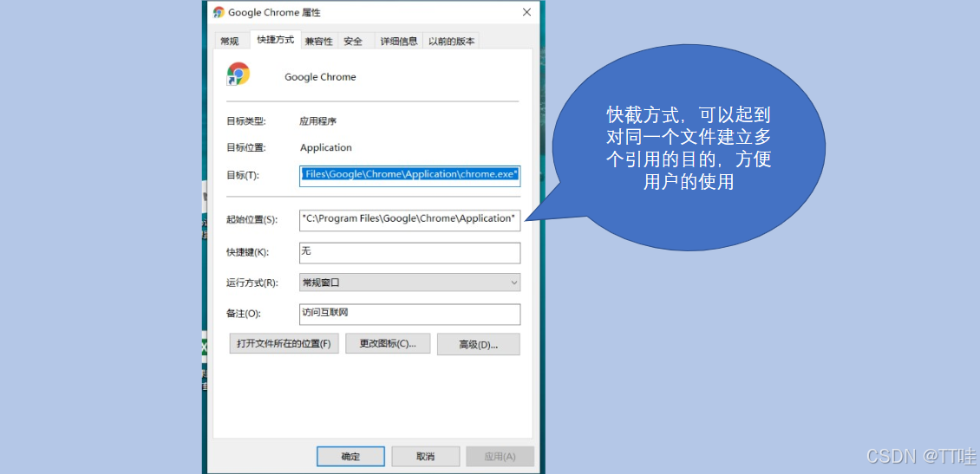
Task: Click the Chrome icon in the title bar
Action: [x=219, y=12]
